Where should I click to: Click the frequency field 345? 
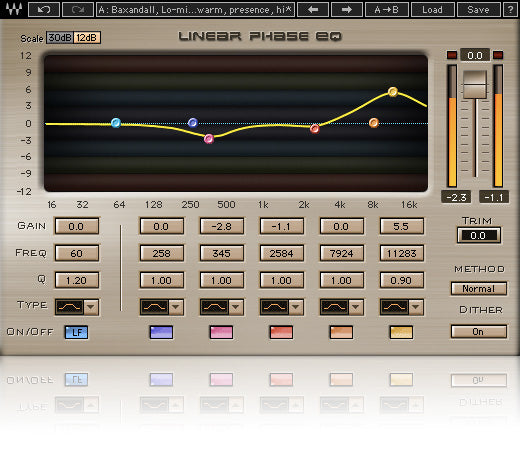point(222,253)
